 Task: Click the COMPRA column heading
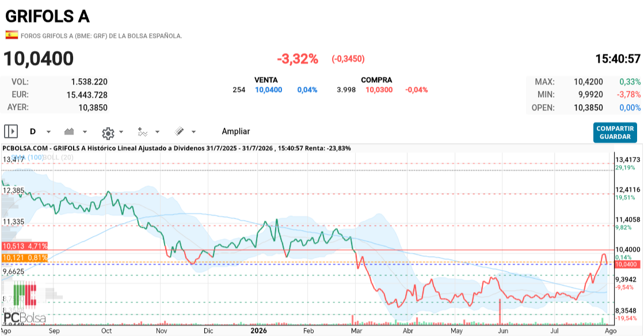tap(376, 80)
